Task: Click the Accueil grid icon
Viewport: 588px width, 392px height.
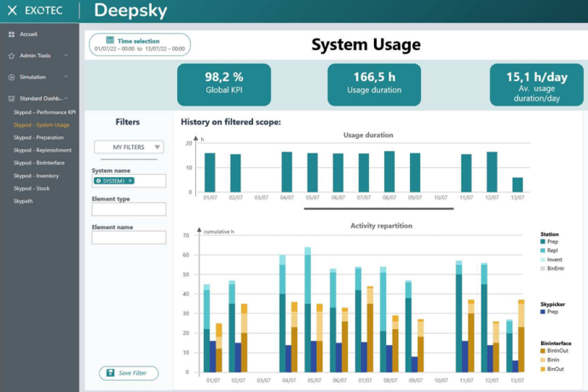Action: [12, 34]
